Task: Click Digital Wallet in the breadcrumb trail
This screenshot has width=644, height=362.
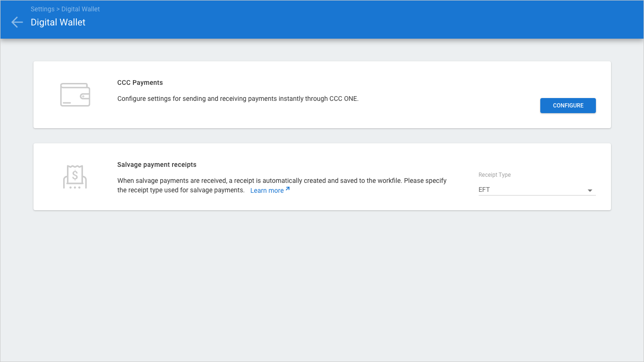Action: pos(81,9)
